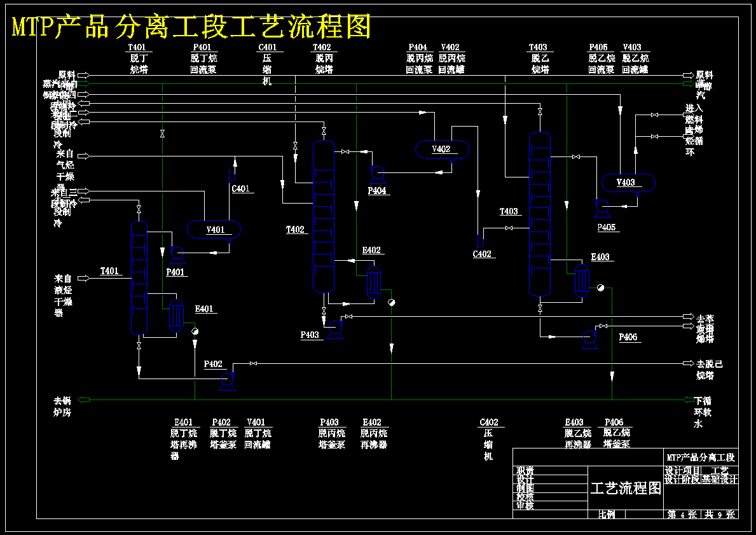
Task: Click the V402 reflux drum vessel
Action: [x=442, y=149]
